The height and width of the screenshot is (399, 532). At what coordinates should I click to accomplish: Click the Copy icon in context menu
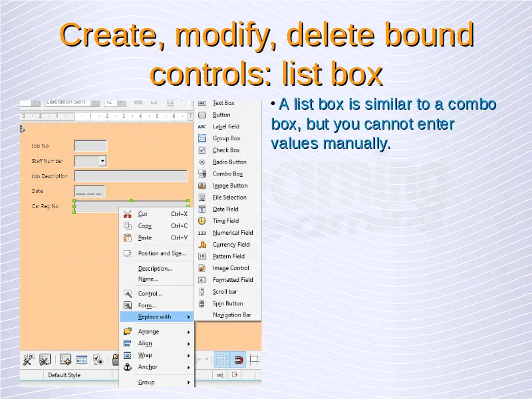[x=128, y=226]
